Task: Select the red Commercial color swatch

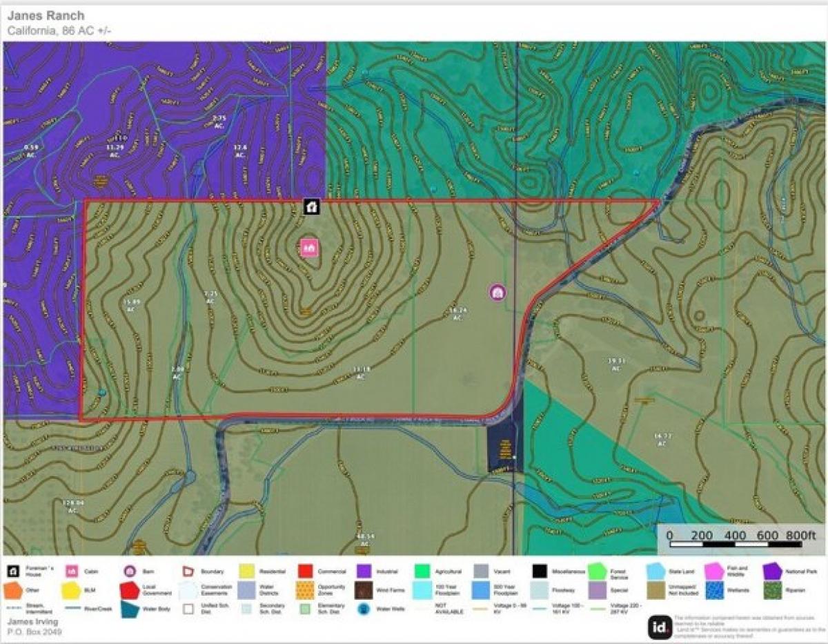Action: point(305,572)
